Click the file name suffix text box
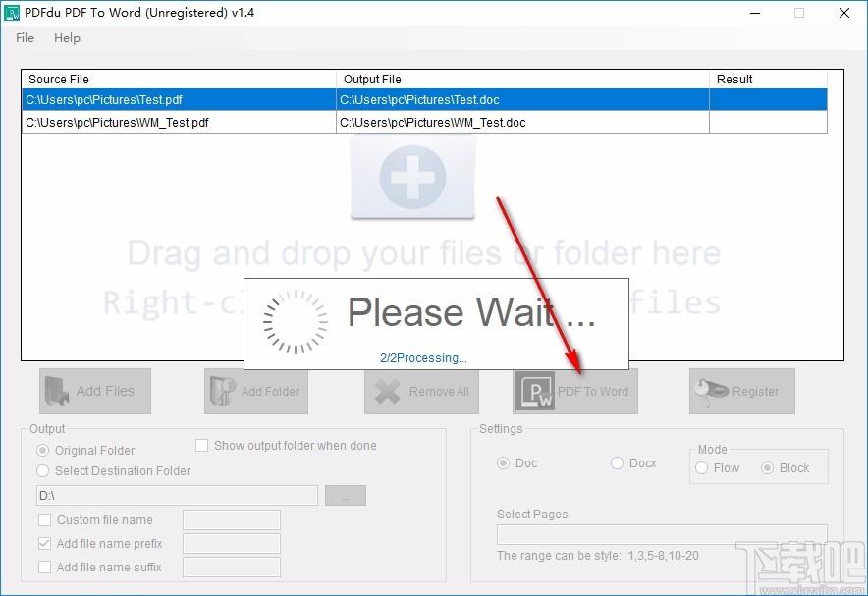The width and height of the screenshot is (868, 596). click(x=232, y=568)
